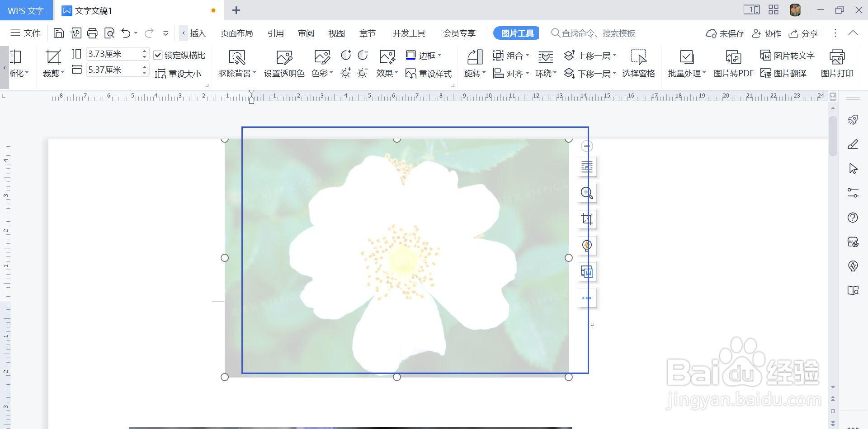868x429 pixels.
Task: Open the Border (边框) dropdown
Action: (424, 55)
